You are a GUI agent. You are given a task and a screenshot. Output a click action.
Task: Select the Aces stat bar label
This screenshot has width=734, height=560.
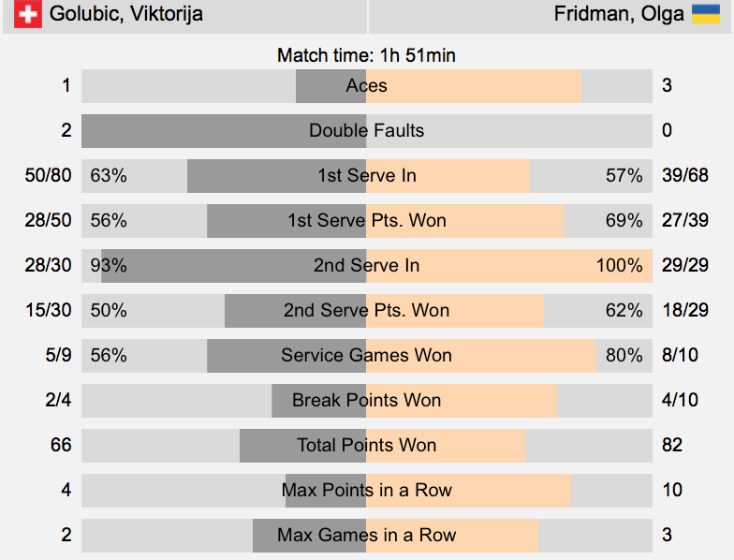(x=366, y=86)
